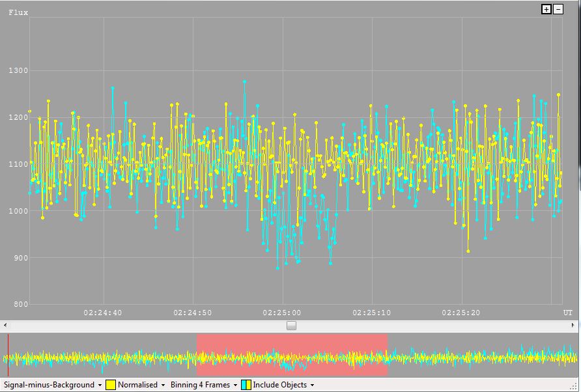This screenshot has width=581, height=392.
Task: Click the yellow swatch beside Normalised
Action: (111, 385)
